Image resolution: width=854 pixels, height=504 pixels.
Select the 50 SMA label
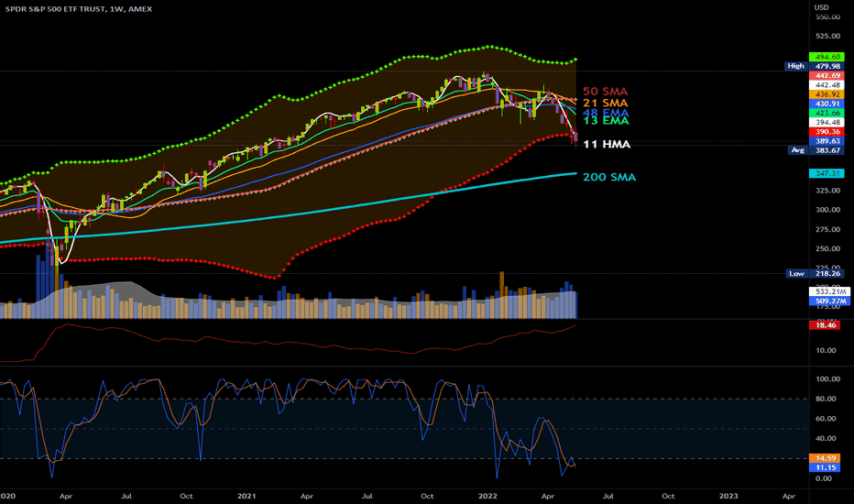pyautogui.click(x=605, y=92)
